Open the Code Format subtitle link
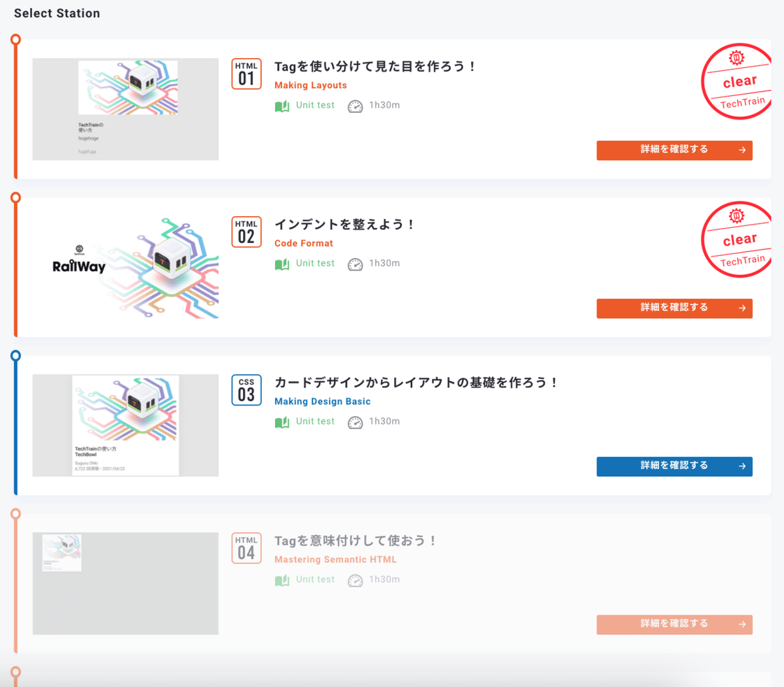The height and width of the screenshot is (687, 784). coord(303,243)
